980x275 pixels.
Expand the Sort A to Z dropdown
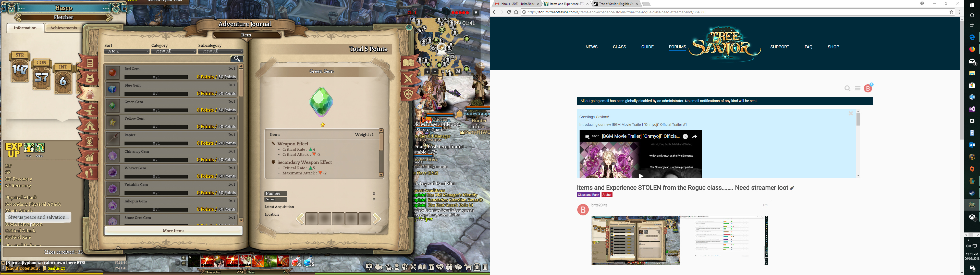(x=127, y=51)
